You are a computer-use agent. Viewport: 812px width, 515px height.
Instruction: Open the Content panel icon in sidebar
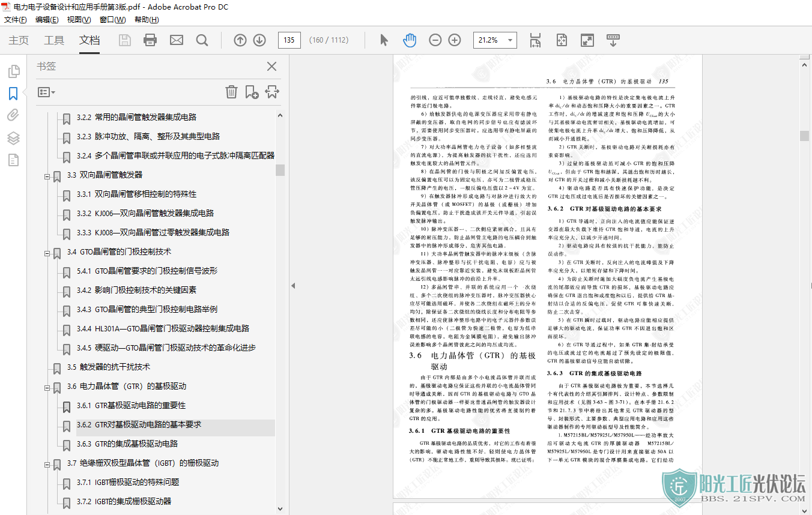click(x=13, y=160)
